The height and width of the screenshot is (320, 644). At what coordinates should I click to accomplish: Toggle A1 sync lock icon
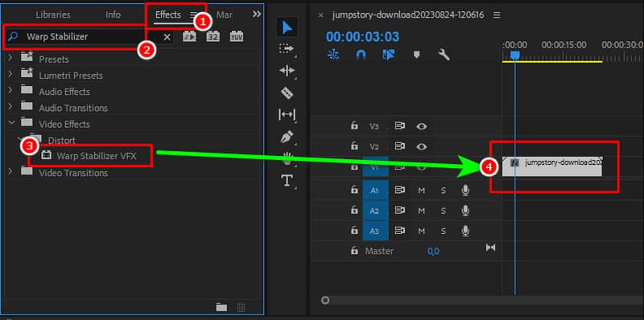tap(399, 191)
